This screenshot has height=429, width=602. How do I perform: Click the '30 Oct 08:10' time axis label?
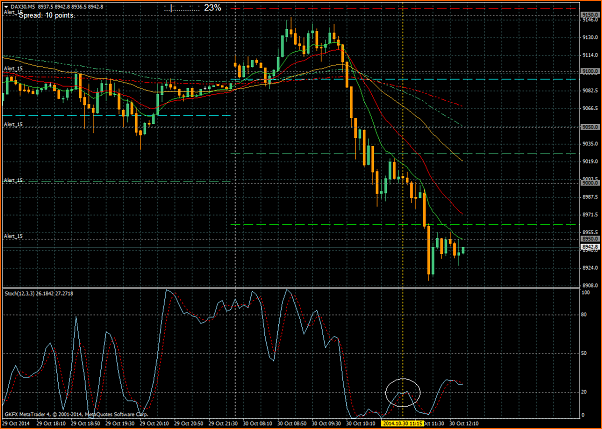point(257,424)
